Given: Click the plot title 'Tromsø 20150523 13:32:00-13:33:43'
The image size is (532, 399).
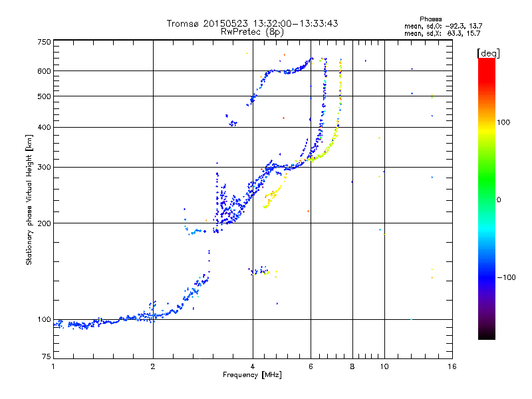Looking at the screenshot, I should click(x=252, y=23).
